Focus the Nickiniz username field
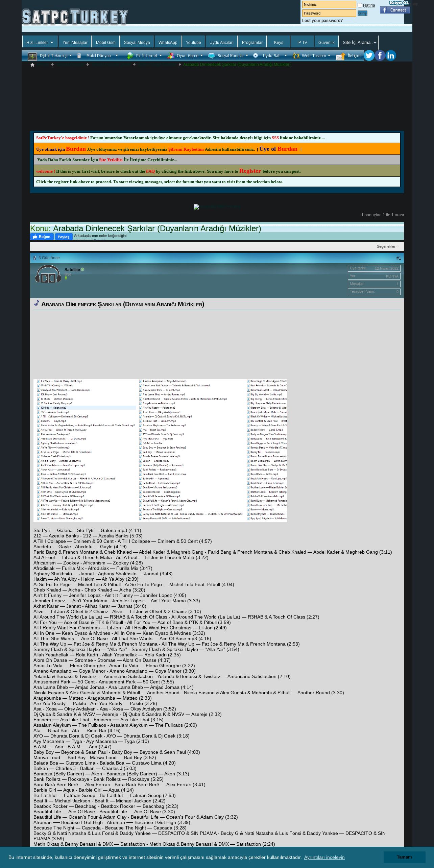The image size is (434, 868). (x=329, y=4)
